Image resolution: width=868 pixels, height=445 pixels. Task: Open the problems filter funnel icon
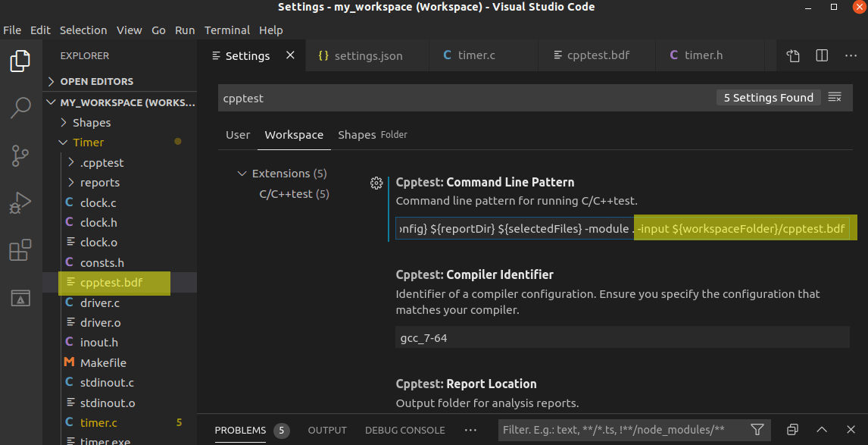(x=757, y=430)
